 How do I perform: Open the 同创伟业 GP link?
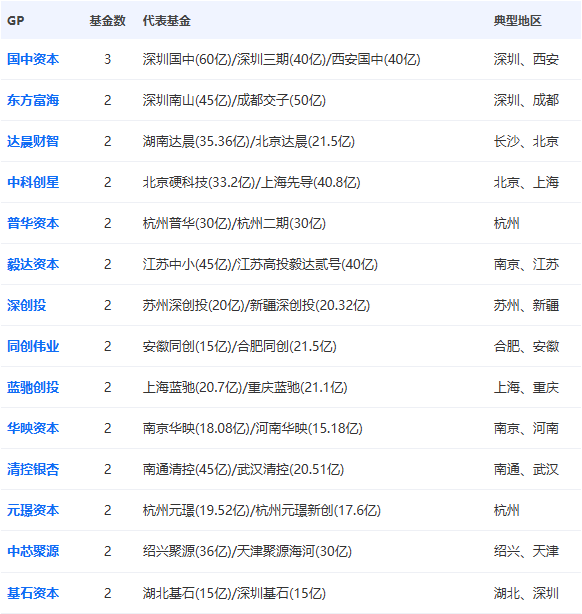[x=33, y=347]
